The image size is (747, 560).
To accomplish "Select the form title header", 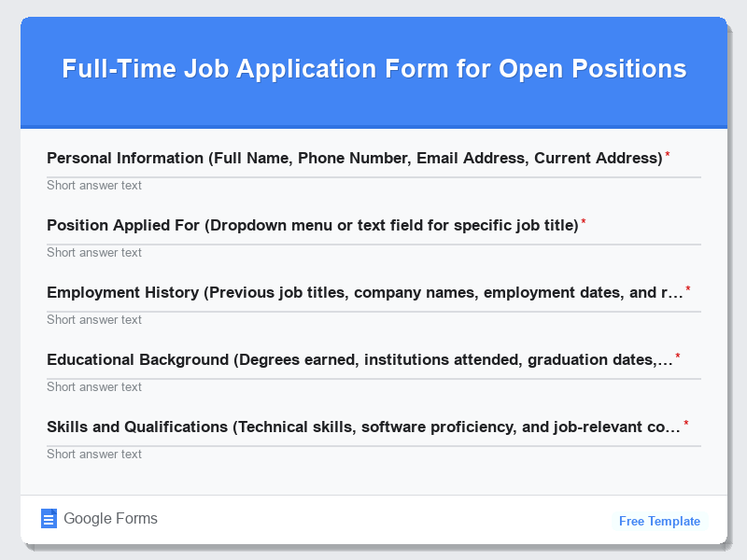I will [x=373, y=68].
